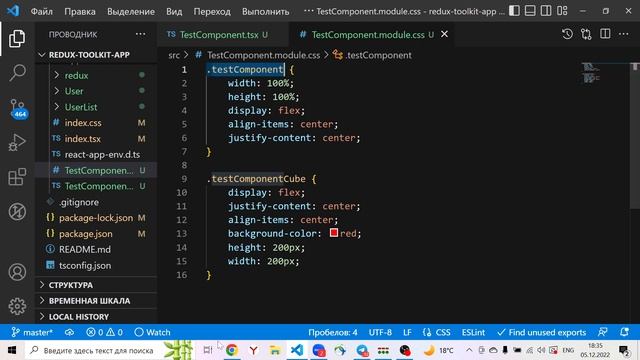Change indentation via Пробелов: 4
640x360 pixels.
tap(333, 332)
